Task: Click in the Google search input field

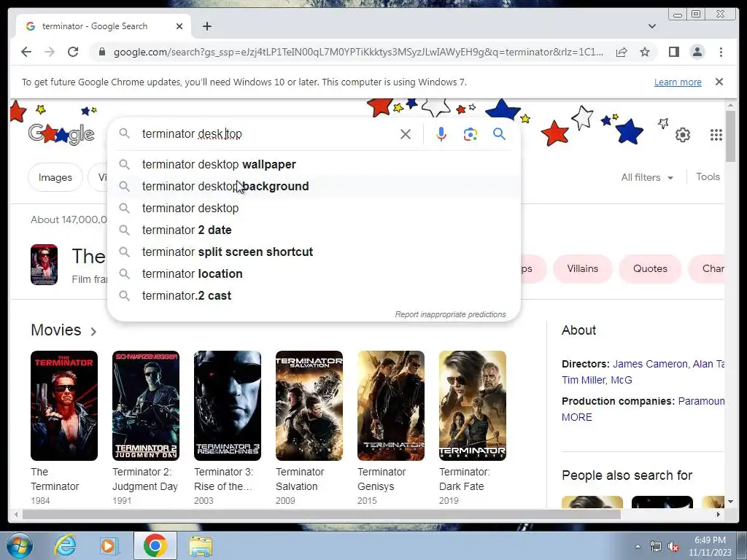Action: point(267,134)
